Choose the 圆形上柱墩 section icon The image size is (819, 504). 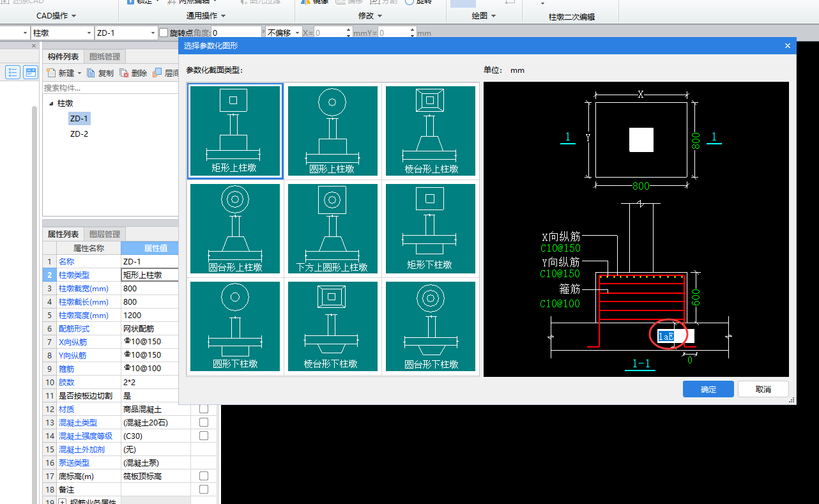click(x=332, y=131)
